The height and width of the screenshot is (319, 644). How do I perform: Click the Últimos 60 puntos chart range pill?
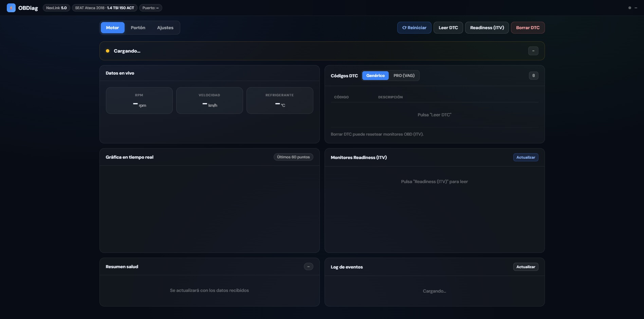pos(293,157)
